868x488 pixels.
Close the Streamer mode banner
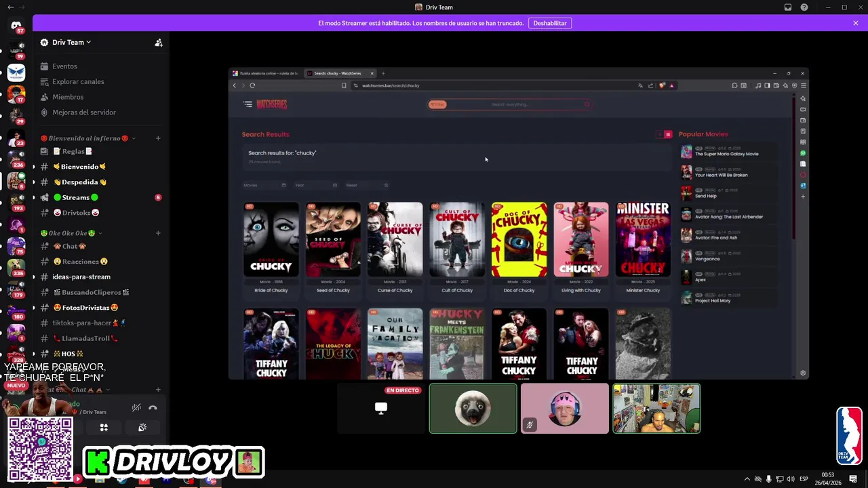click(856, 23)
